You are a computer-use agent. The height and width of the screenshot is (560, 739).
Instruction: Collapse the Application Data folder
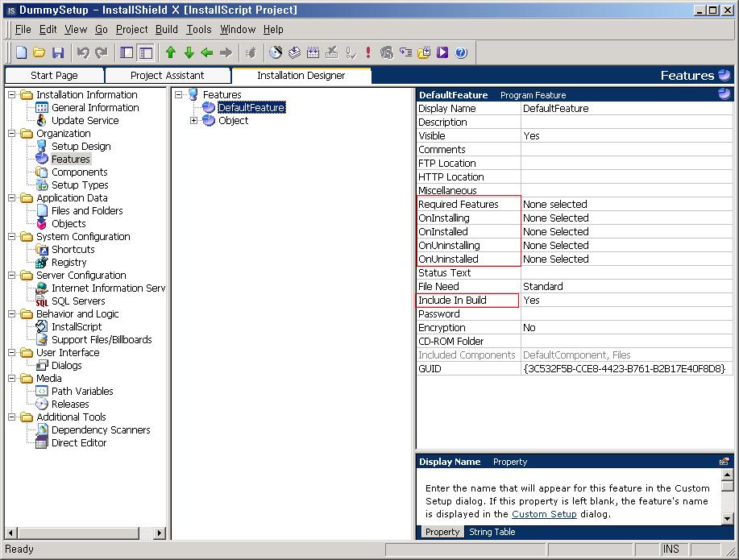pyautogui.click(x=12, y=198)
